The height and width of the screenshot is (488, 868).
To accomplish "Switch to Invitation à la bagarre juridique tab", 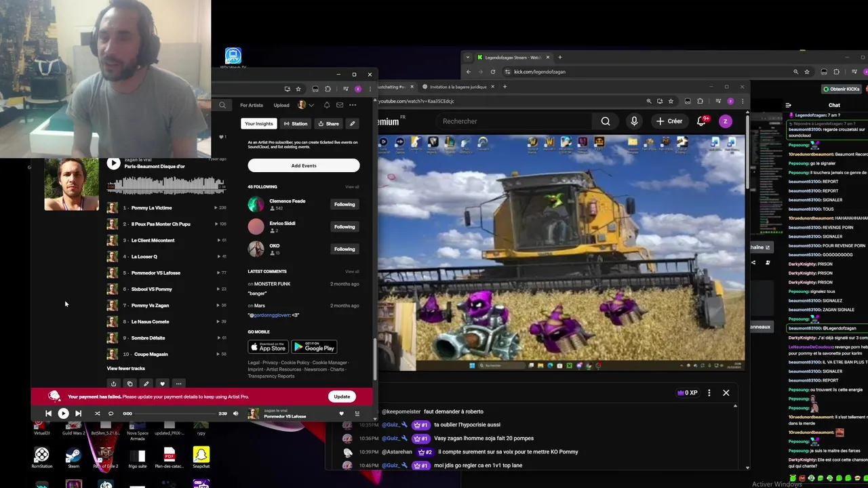I will 459,87.
